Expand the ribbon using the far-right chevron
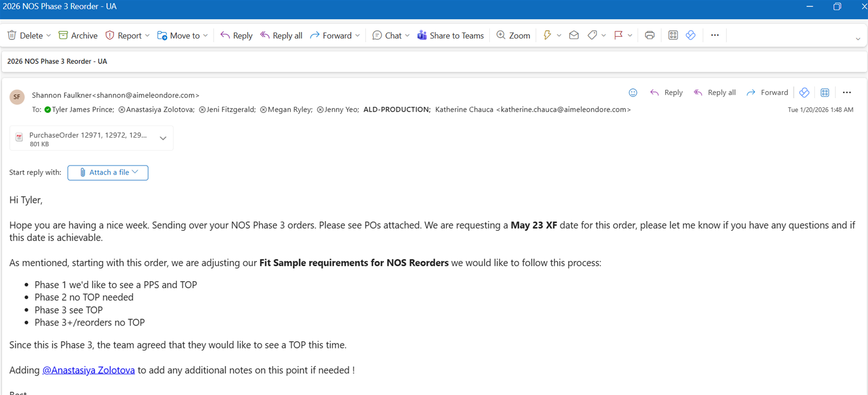 coord(858,38)
